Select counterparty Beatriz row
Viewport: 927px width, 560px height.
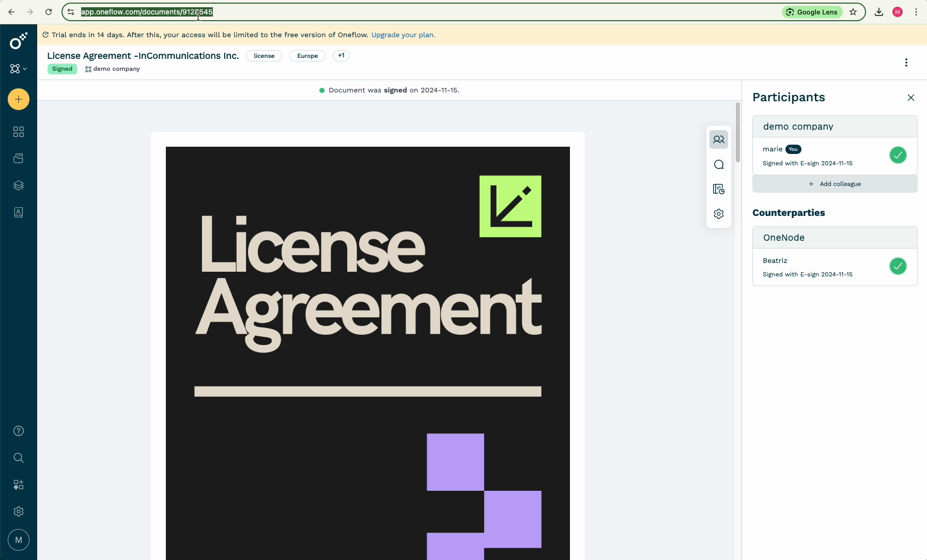pos(835,267)
